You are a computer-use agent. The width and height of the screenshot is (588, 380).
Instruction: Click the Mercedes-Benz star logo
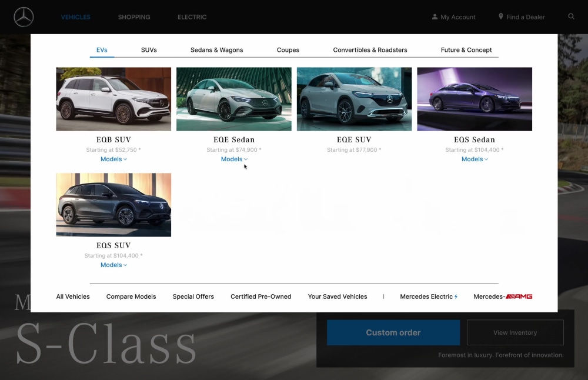tap(24, 17)
